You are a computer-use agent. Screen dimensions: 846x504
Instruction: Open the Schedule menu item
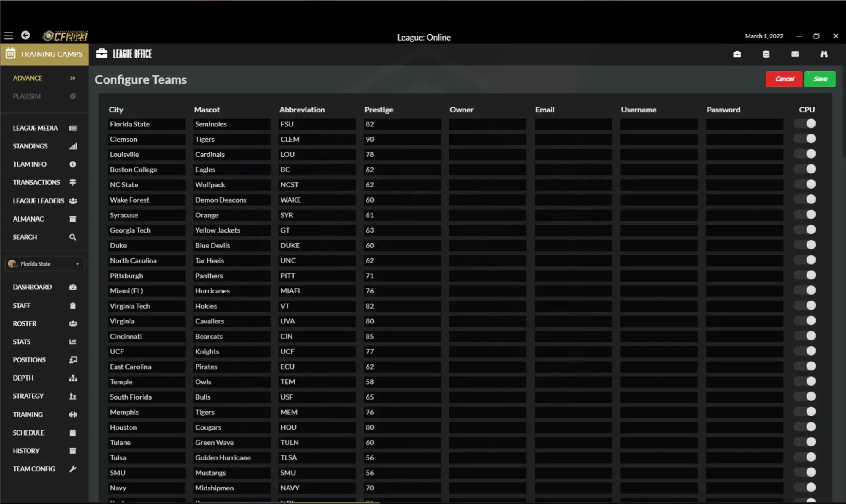click(44, 433)
